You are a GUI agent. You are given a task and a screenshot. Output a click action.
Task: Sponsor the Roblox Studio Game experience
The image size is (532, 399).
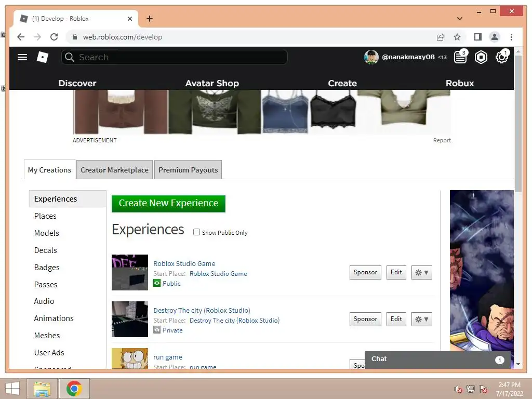coord(365,272)
